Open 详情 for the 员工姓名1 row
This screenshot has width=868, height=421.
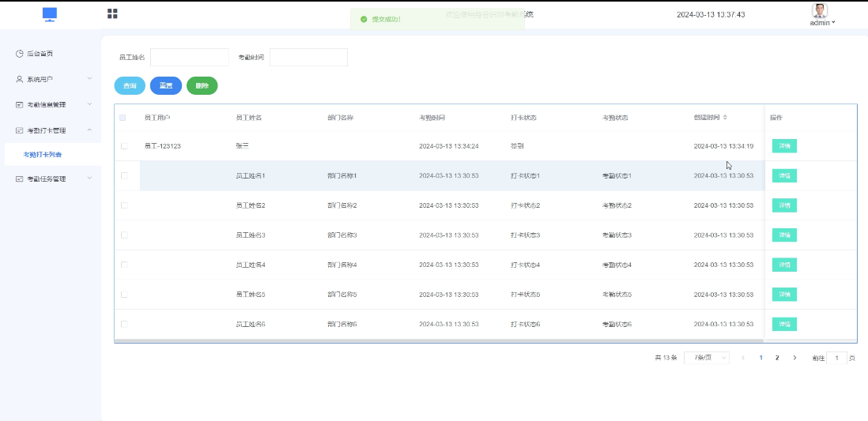784,175
